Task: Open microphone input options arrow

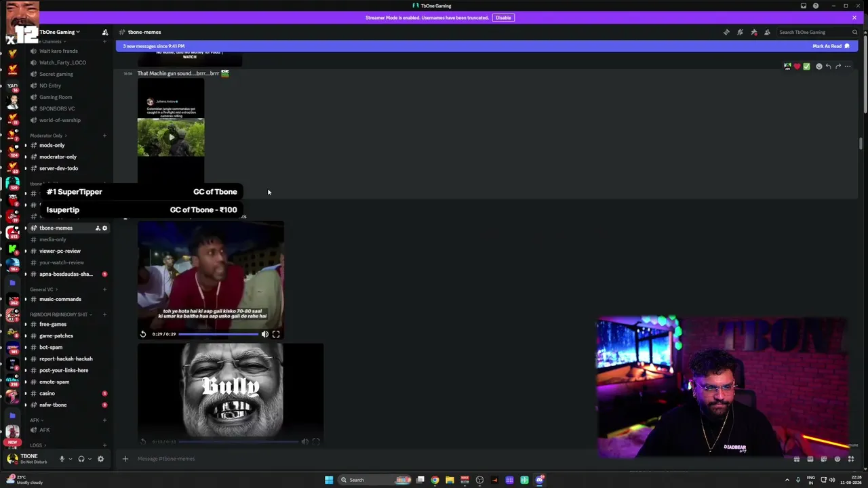Action: 70,459
